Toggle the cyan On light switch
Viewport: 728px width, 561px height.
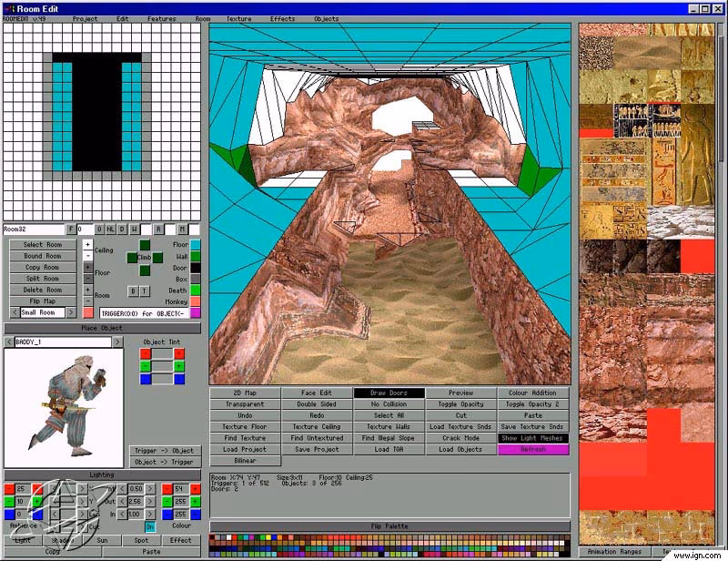pyautogui.click(x=150, y=526)
